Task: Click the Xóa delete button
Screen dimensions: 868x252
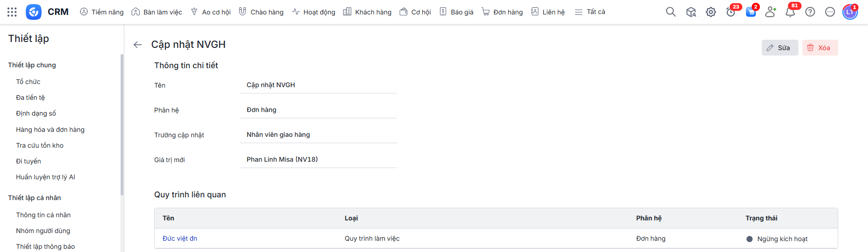Action: (x=820, y=48)
